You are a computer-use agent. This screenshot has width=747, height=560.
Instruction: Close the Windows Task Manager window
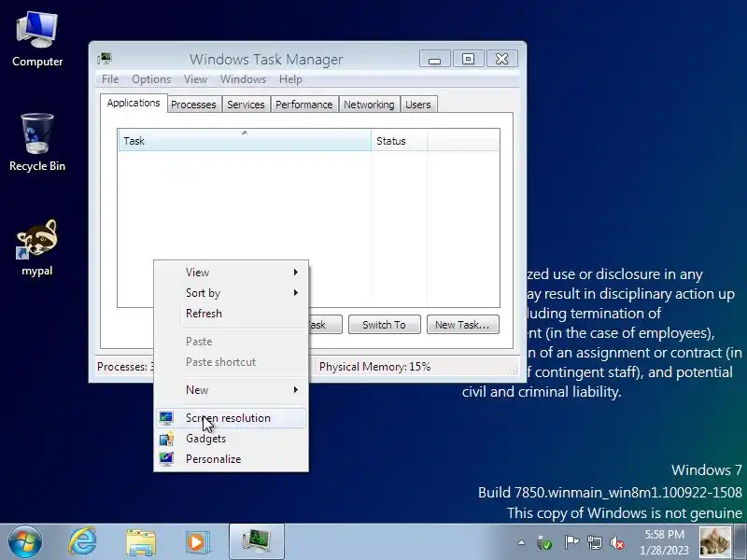click(x=501, y=59)
